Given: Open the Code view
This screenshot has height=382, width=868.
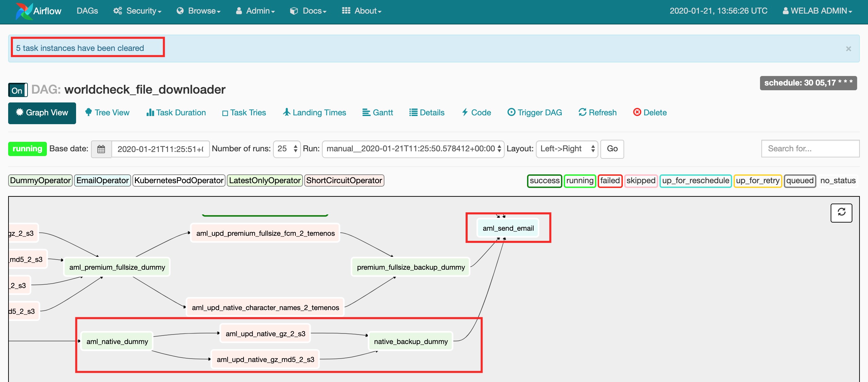Looking at the screenshot, I should tap(476, 113).
